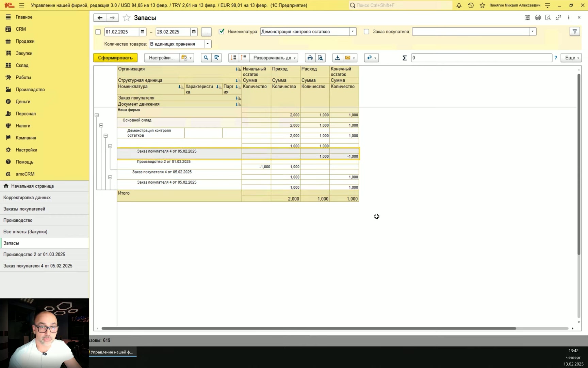Viewport: 588px width, 368px height.
Task: Open the find magnifier in report toolbar
Action: coord(206,58)
